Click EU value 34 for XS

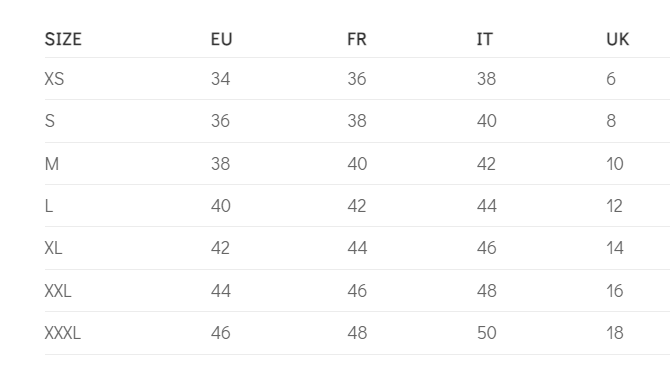(x=220, y=79)
